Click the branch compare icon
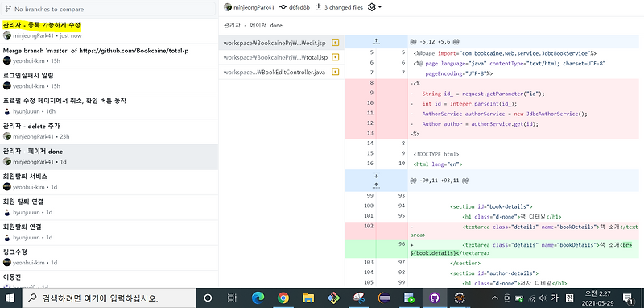Image resolution: width=644 pixels, height=308 pixels. click(8, 9)
